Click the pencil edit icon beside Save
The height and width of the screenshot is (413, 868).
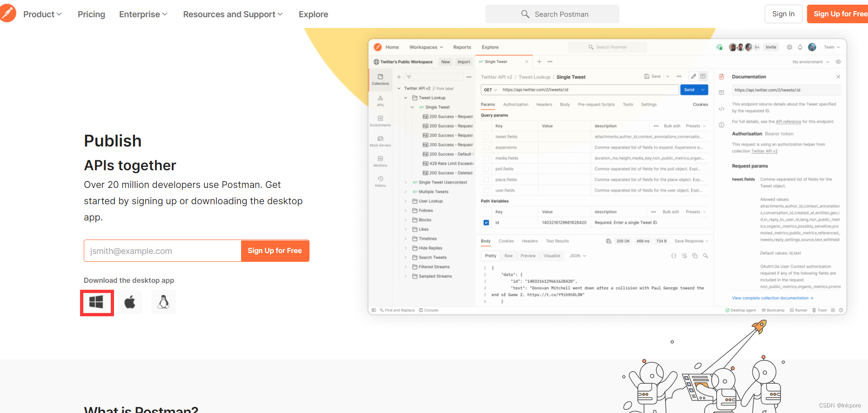(693, 76)
